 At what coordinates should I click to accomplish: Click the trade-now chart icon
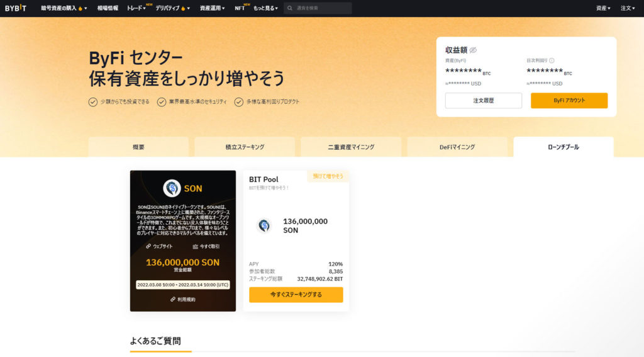(x=195, y=246)
